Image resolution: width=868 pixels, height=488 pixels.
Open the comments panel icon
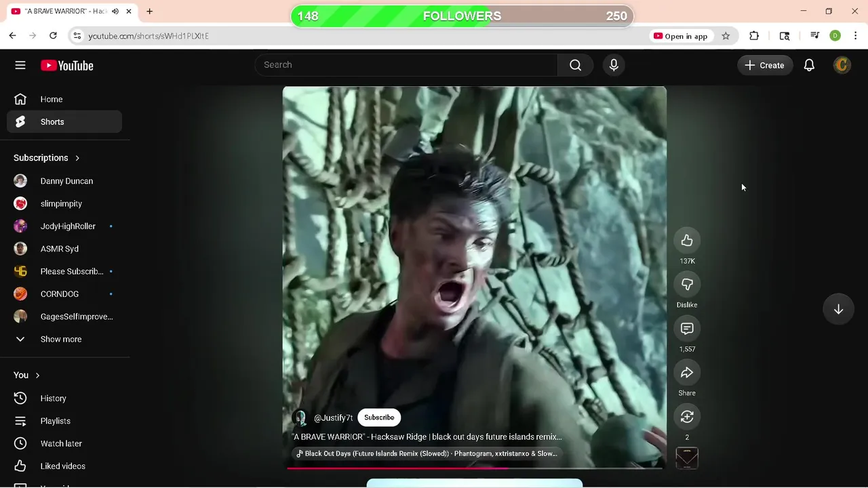(x=687, y=329)
